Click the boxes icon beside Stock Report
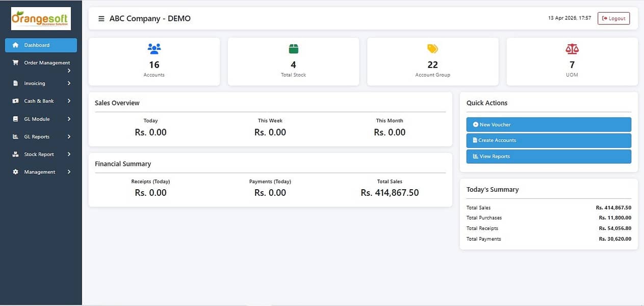This screenshot has width=644, height=306. 15,154
